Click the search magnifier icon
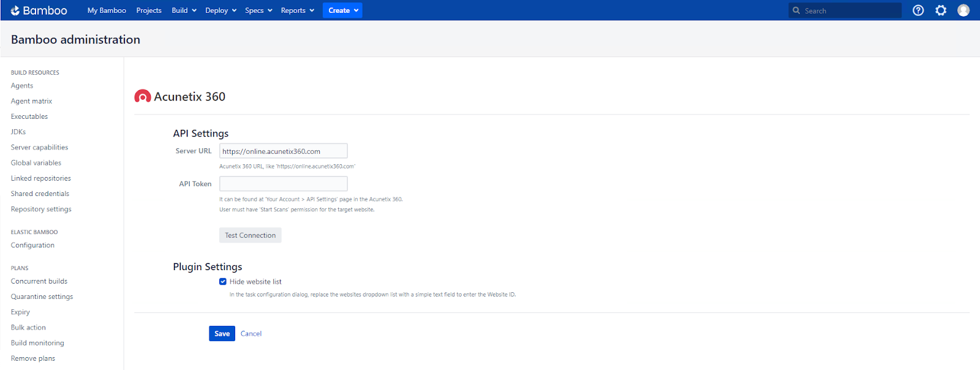The image size is (980, 370). 796,10
